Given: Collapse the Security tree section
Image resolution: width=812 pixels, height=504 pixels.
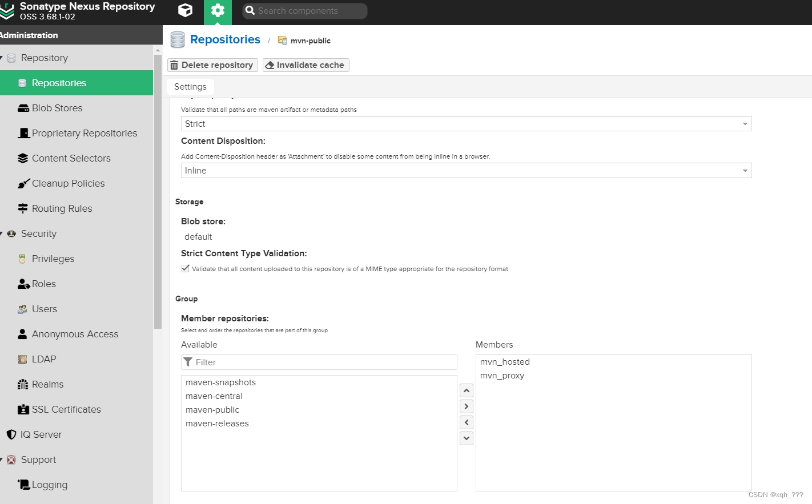Looking at the screenshot, I should tap(2, 234).
